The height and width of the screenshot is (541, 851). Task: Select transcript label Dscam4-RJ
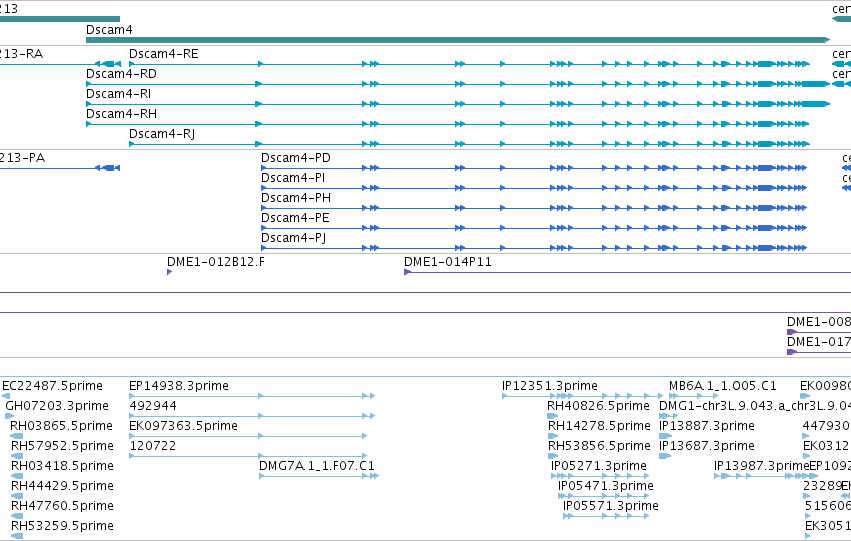162,134
